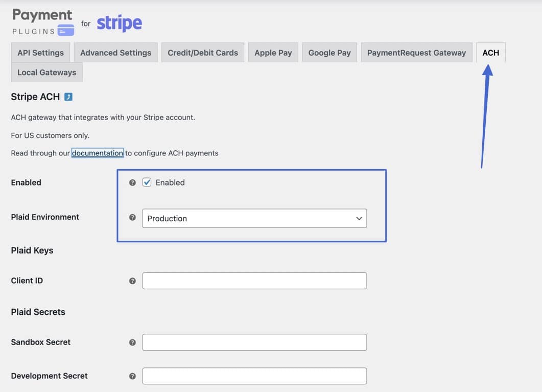This screenshot has width=542, height=392.
Task: Open the Google Pay tab
Action: (x=329, y=53)
